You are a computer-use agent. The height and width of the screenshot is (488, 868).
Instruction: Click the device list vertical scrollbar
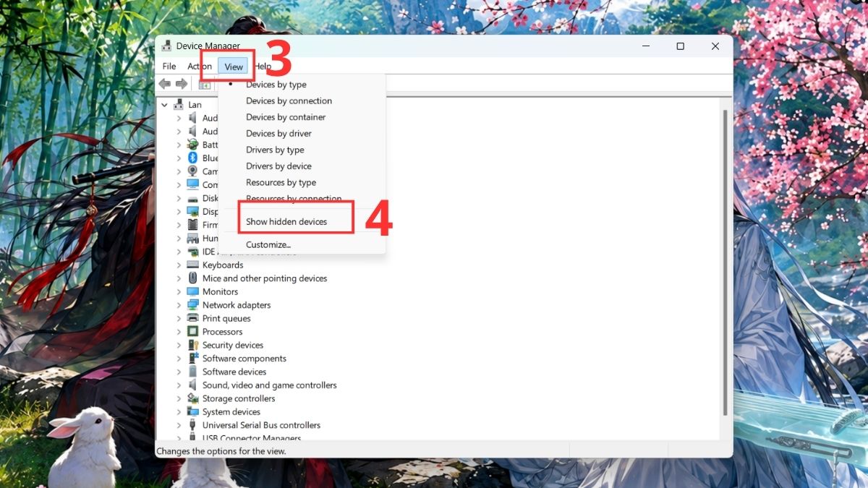coord(725,262)
